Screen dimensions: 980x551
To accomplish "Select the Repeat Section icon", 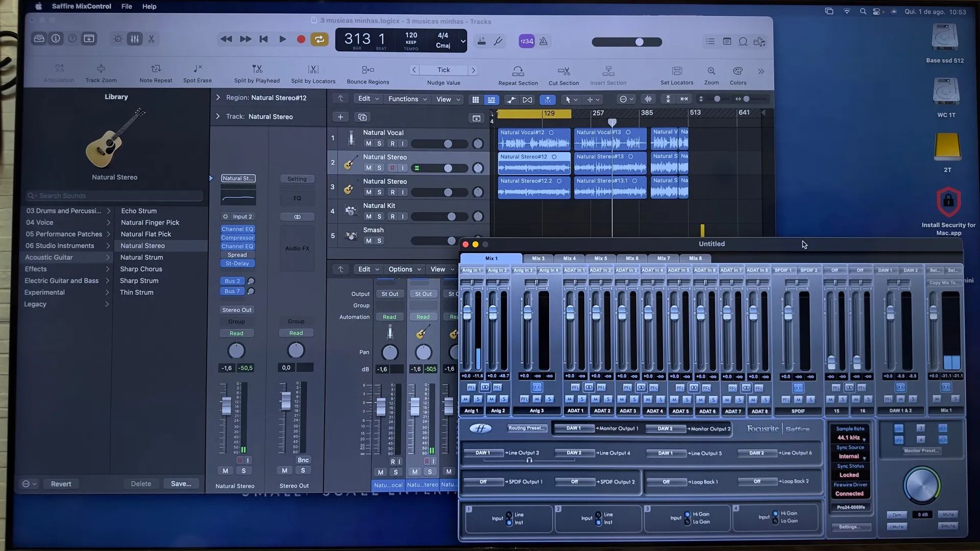I will [x=518, y=73].
